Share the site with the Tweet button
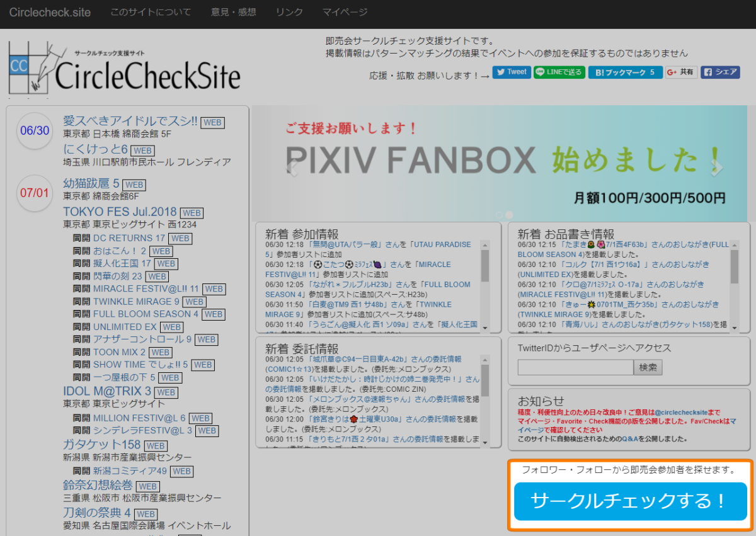The image size is (756, 536). pos(512,72)
